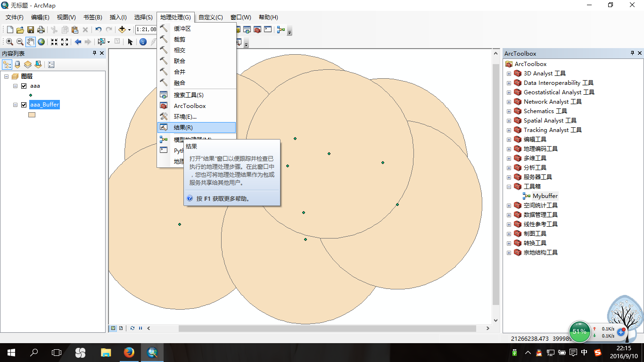Open the Add Data dropdown arrow
This screenshot has height=362, width=644.
pos(129,30)
